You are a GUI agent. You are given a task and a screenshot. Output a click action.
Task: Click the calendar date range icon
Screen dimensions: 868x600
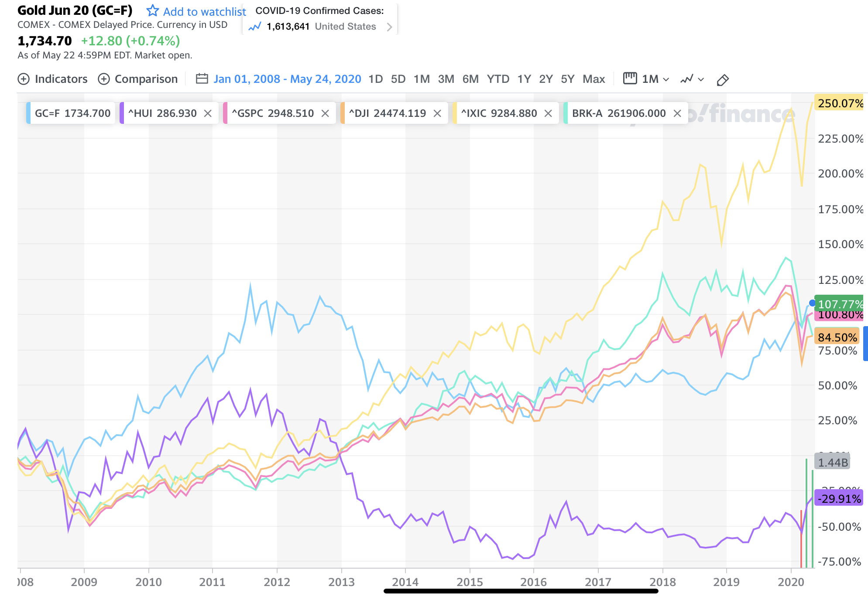click(202, 79)
